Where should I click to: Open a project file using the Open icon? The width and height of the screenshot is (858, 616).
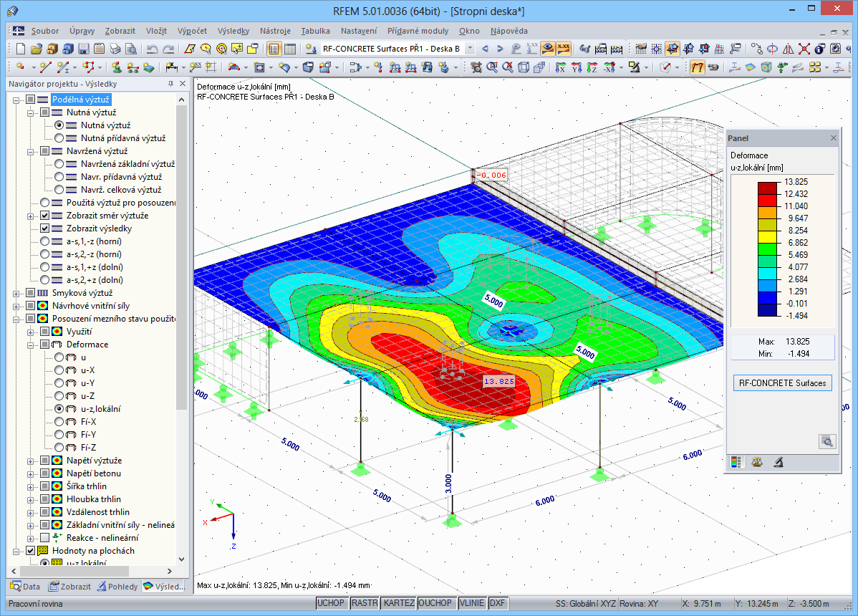(37, 50)
